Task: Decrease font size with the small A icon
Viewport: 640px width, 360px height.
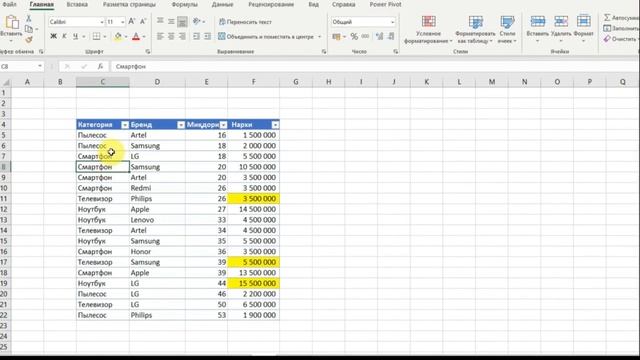Action: point(143,22)
